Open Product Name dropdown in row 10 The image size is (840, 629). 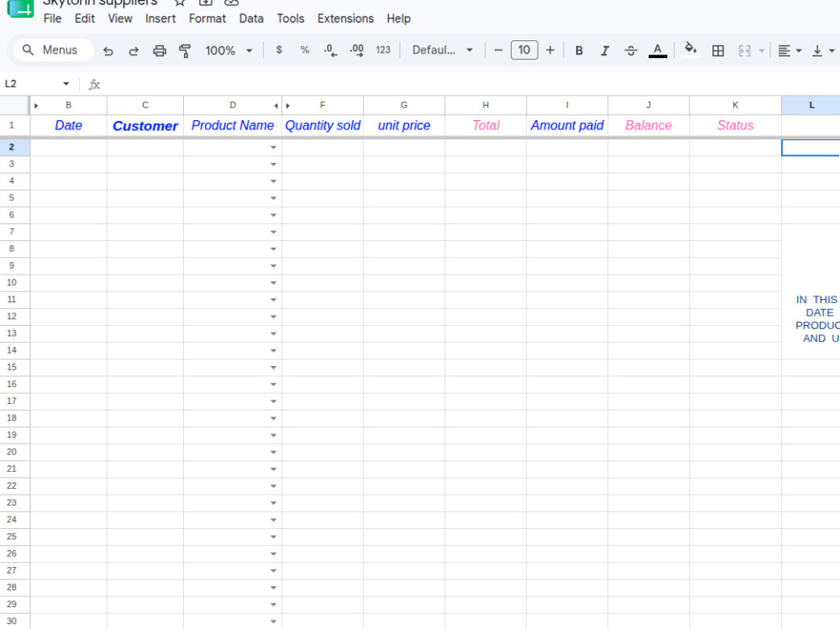[273, 283]
